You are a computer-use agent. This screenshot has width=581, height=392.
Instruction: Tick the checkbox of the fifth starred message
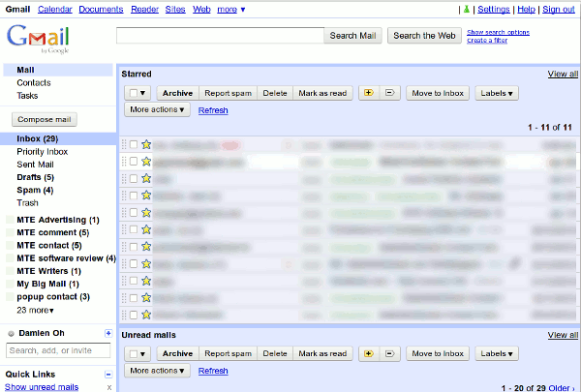coord(134,212)
